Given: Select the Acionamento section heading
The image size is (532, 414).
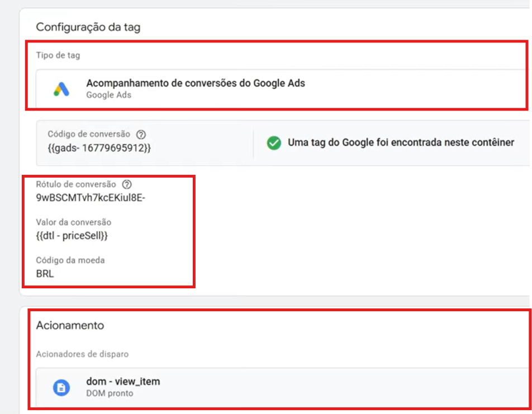Looking at the screenshot, I should coord(70,325).
